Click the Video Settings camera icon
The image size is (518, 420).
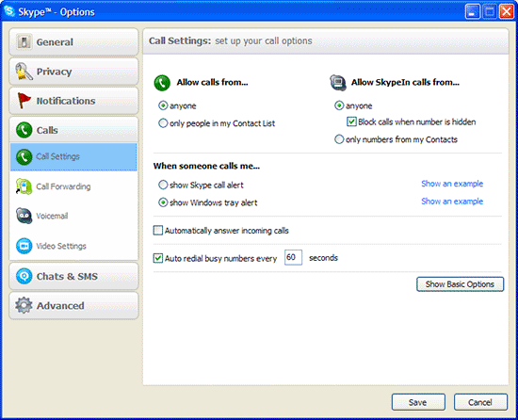pos(24,246)
